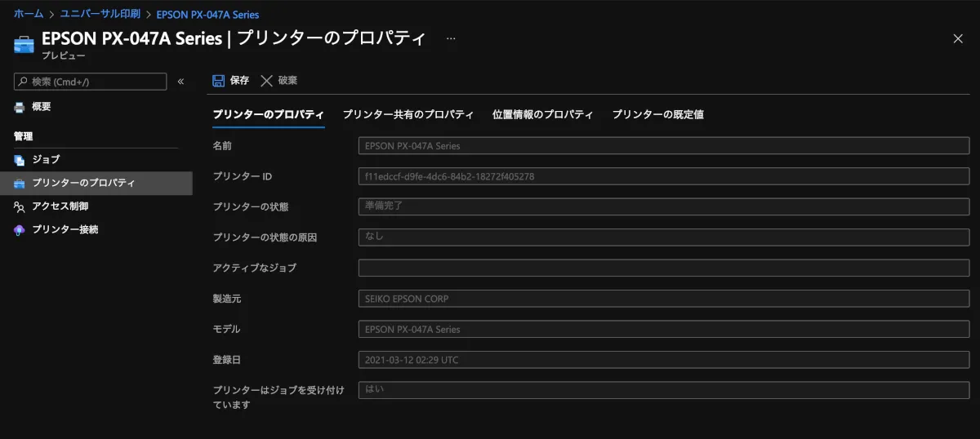Click the magnifier icon in the search box
Viewport: 980px width, 439px height.
23,82
